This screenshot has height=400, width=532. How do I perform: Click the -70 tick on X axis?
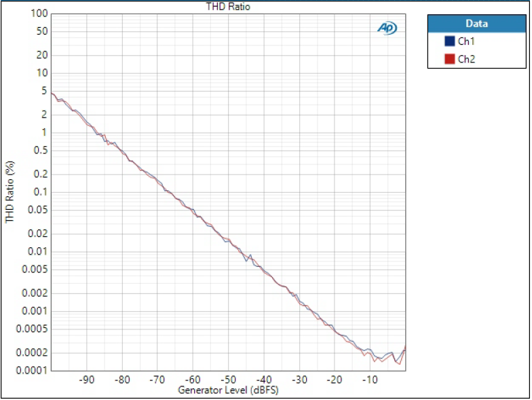point(157,379)
